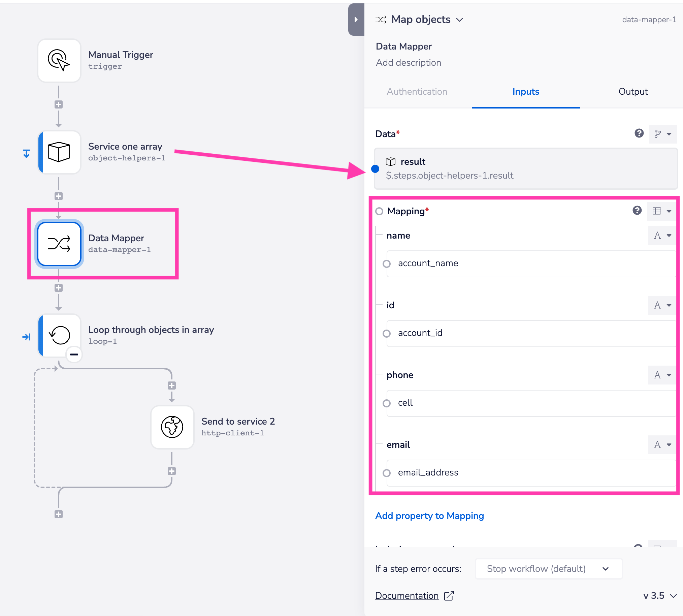Image resolution: width=683 pixels, height=616 pixels.
Task: Switch to the Output tab
Action: pos(632,91)
